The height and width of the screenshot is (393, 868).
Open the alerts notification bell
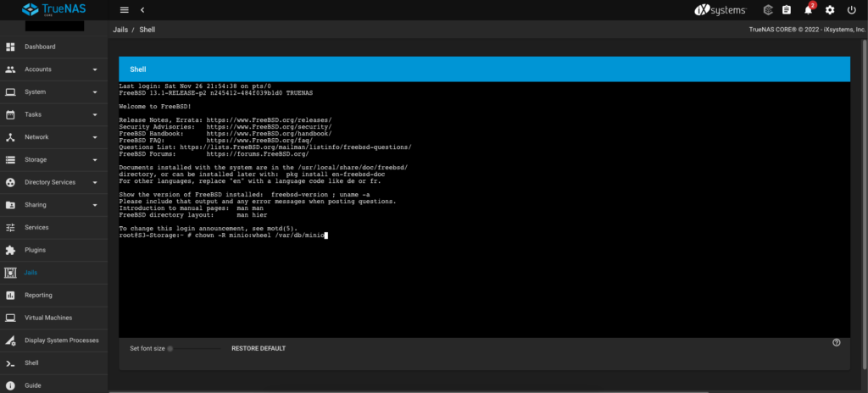tap(808, 10)
